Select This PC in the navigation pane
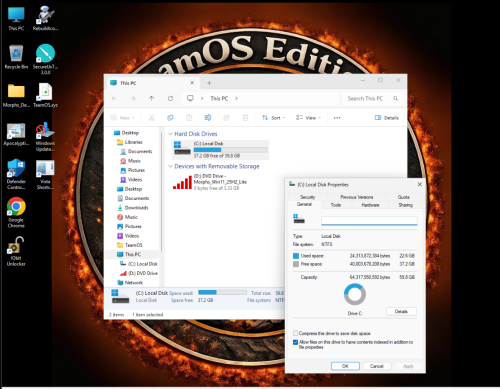The image size is (500, 389). [x=133, y=254]
